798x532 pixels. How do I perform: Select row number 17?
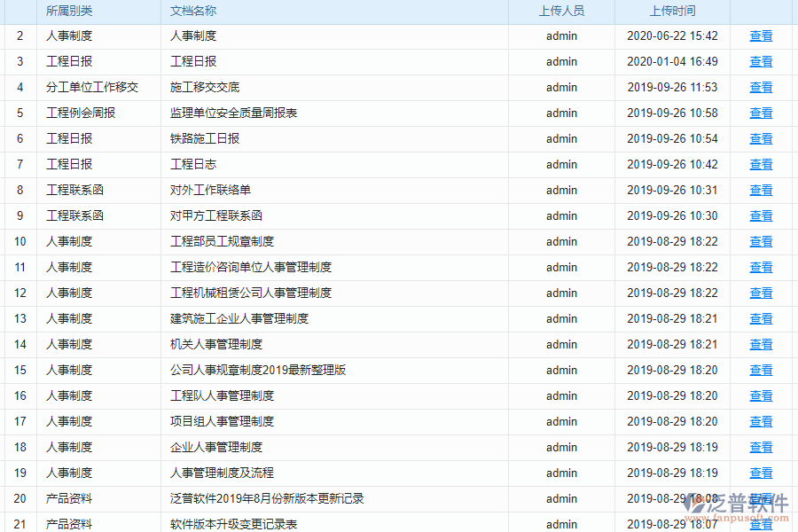pos(20,421)
